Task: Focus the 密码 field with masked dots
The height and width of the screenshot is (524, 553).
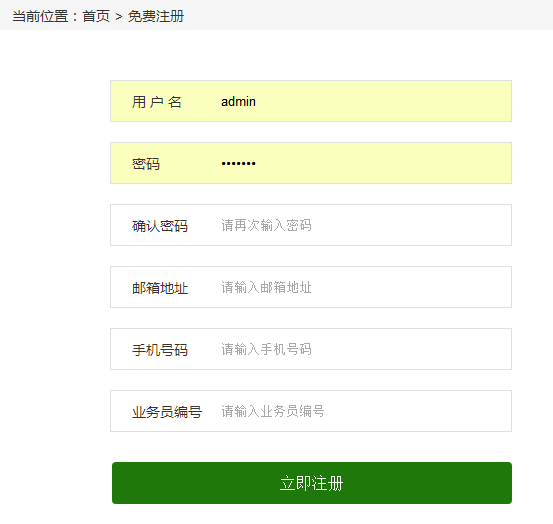Action: [311, 163]
